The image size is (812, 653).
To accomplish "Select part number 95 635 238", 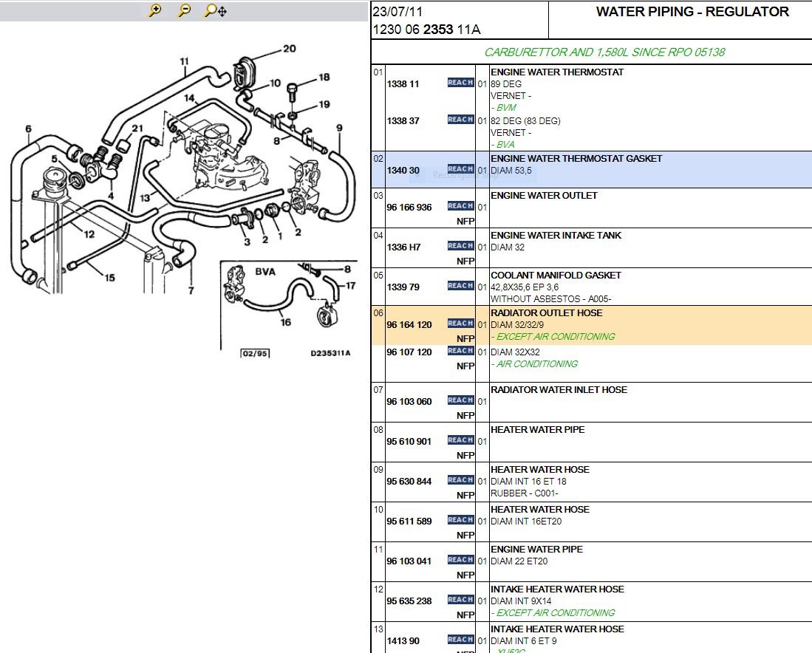I will [409, 601].
